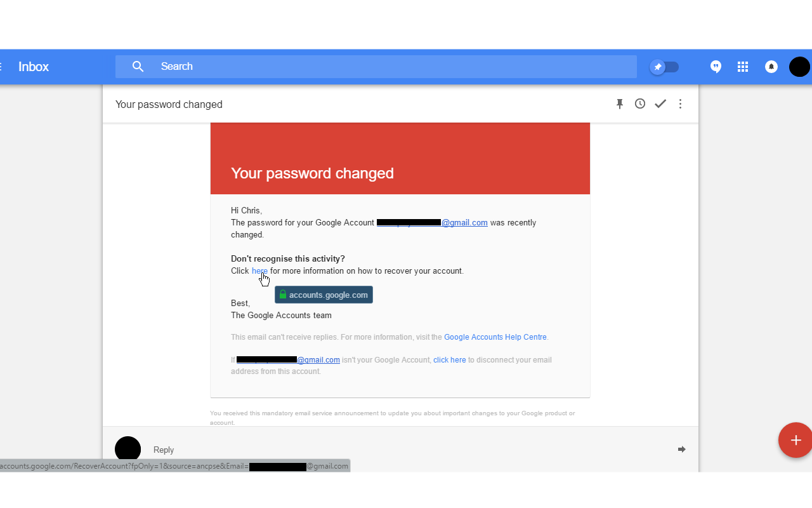This screenshot has width=812, height=508.
Task: Click the Reply text box
Action: click(381, 450)
